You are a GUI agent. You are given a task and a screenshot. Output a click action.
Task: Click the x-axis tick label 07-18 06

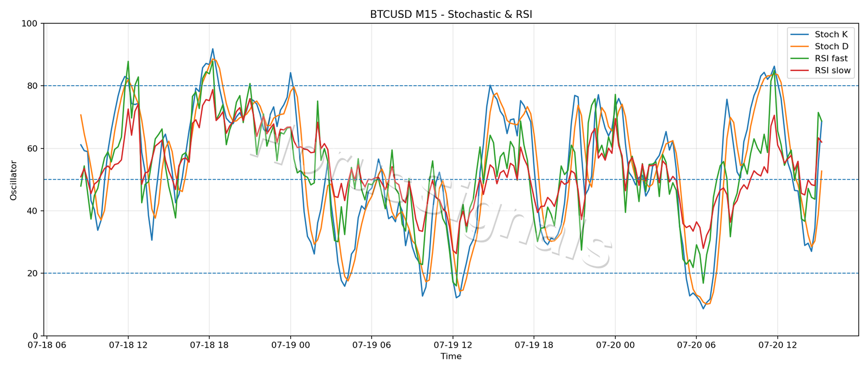47,345
